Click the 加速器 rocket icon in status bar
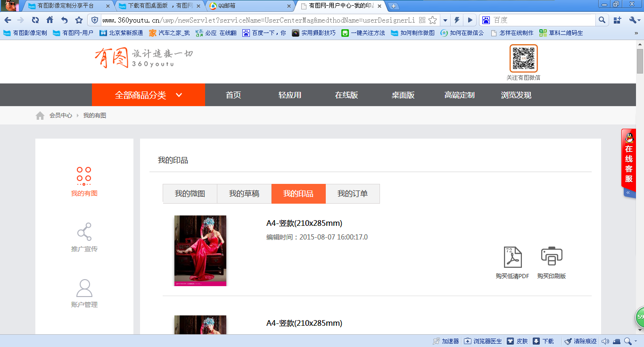Viewport: 644px width, 347px height. tap(437, 341)
